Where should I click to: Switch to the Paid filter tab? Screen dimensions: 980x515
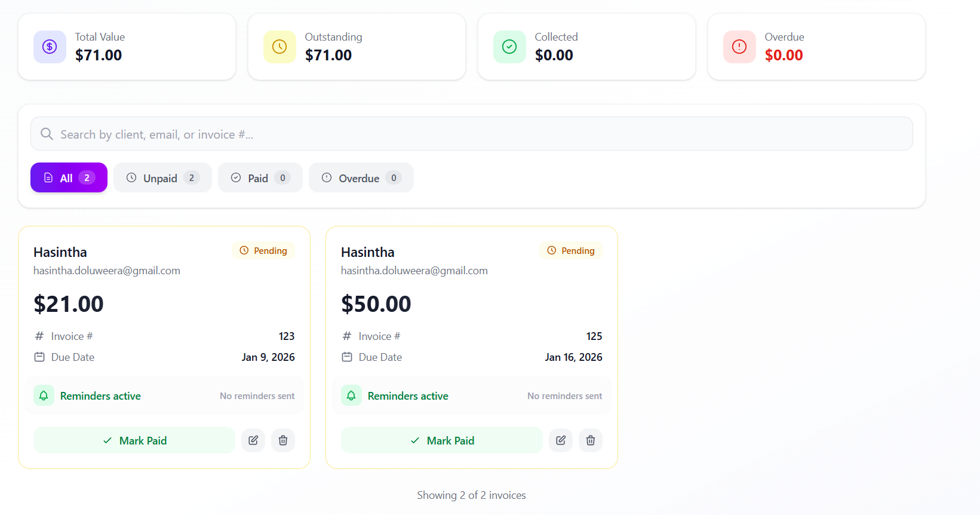(260, 177)
